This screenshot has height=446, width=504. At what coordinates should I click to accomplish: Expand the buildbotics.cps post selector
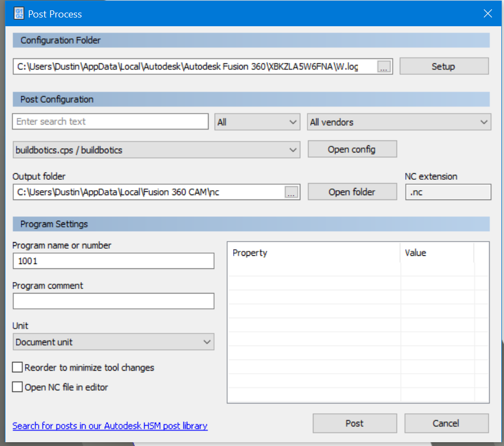point(156,150)
